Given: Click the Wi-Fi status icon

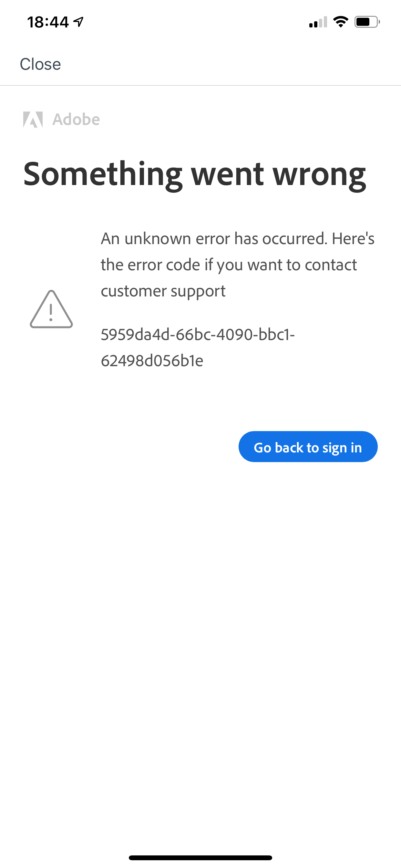Looking at the screenshot, I should (x=341, y=22).
